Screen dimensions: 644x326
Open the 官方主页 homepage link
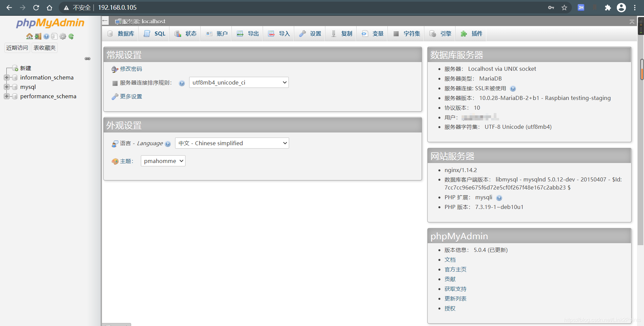pos(455,269)
